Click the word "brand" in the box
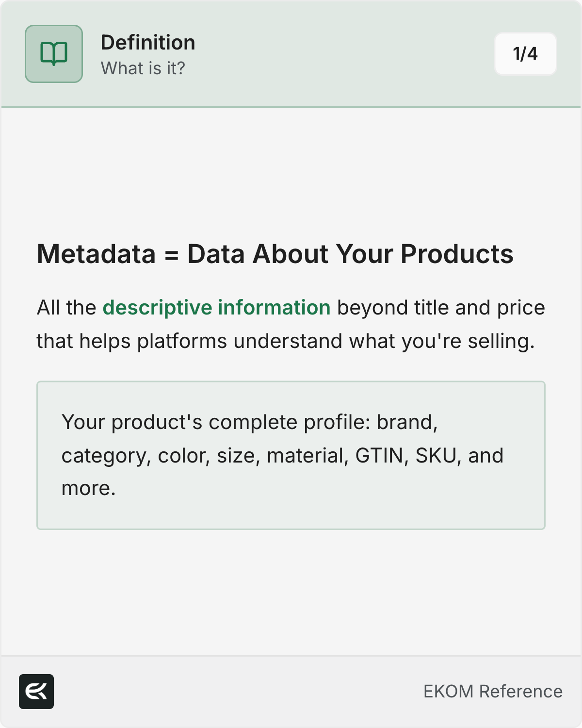582x728 pixels. [405, 422]
